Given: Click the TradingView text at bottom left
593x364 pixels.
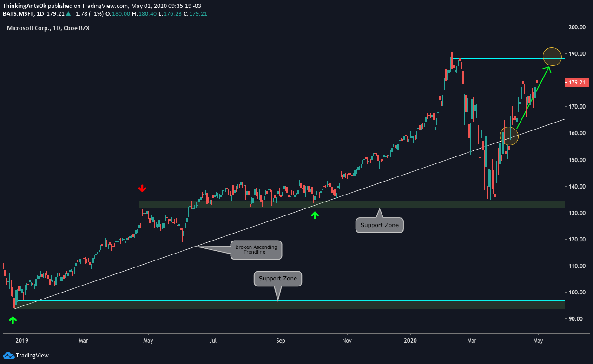Looking at the screenshot, I should click(x=32, y=356).
